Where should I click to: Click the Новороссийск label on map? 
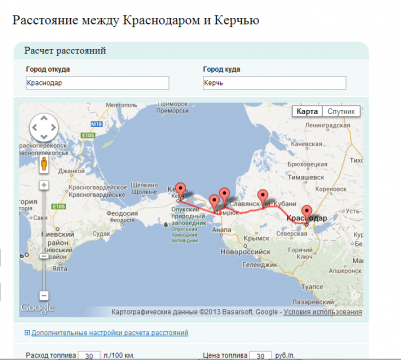pos(245,252)
